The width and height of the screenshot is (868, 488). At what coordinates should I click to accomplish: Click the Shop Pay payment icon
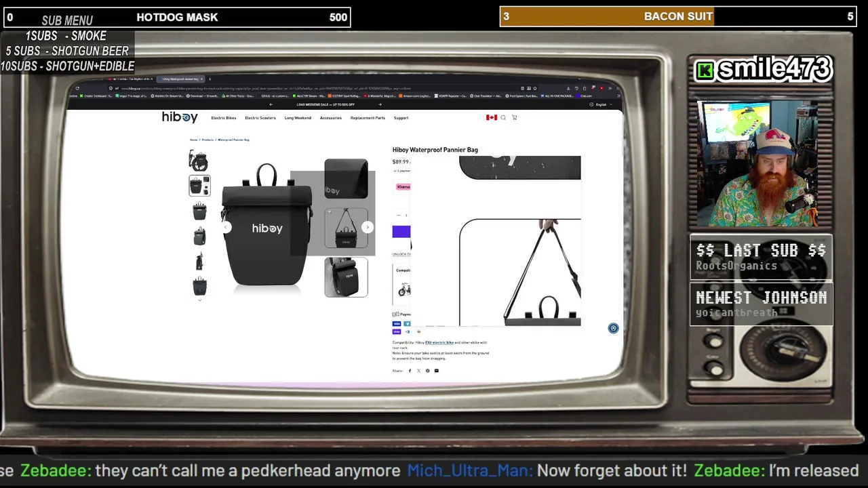tap(396, 331)
